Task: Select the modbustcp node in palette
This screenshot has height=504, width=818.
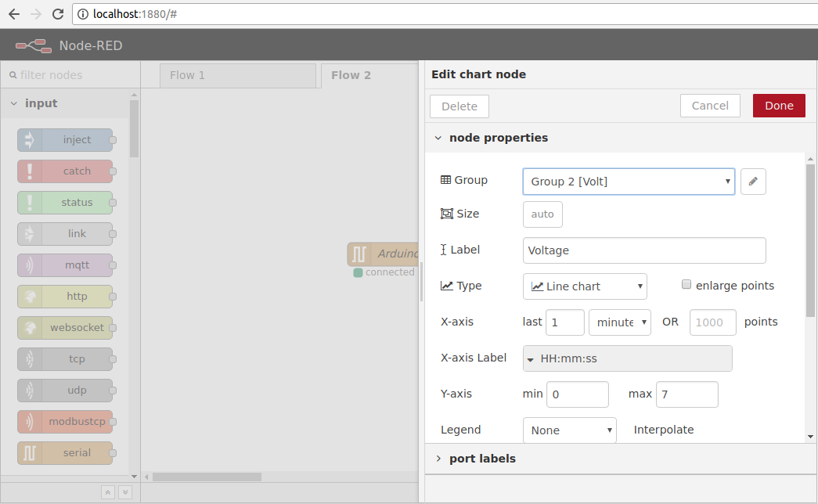Action: [65, 422]
